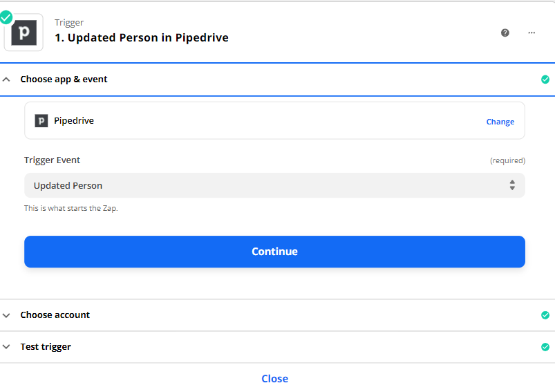The height and width of the screenshot is (392, 555).
Task: Expand the Choose account chevron
Action: [7, 315]
